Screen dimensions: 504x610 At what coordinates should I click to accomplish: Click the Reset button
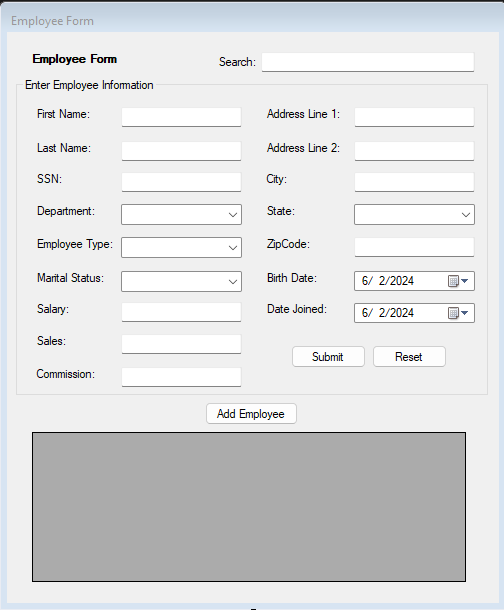pyautogui.click(x=409, y=356)
